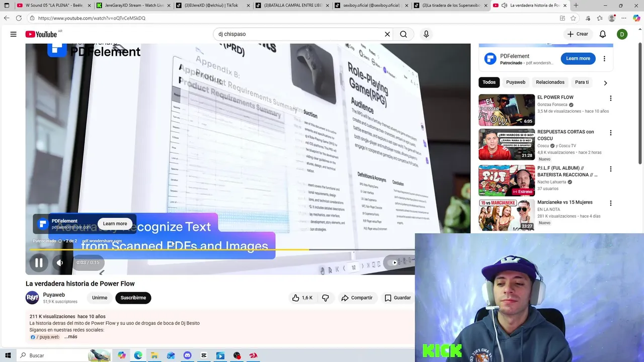The width and height of the screenshot is (644, 362).
Task: Share the video via Compartir
Action: [357, 298]
